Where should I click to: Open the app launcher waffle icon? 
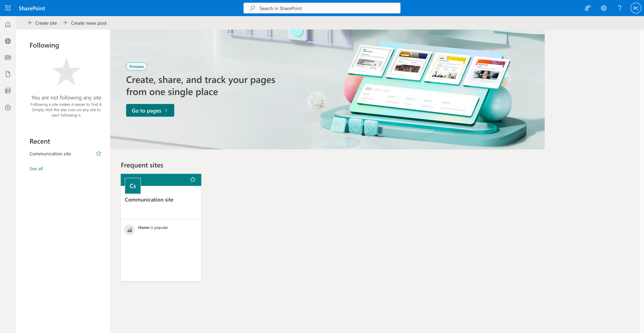tap(8, 8)
